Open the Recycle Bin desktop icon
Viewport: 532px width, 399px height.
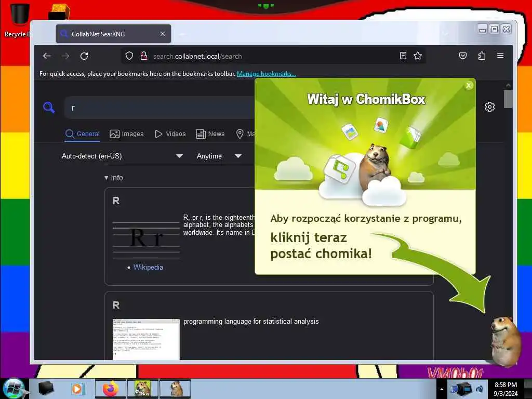pyautogui.click(x=19, y=20)
